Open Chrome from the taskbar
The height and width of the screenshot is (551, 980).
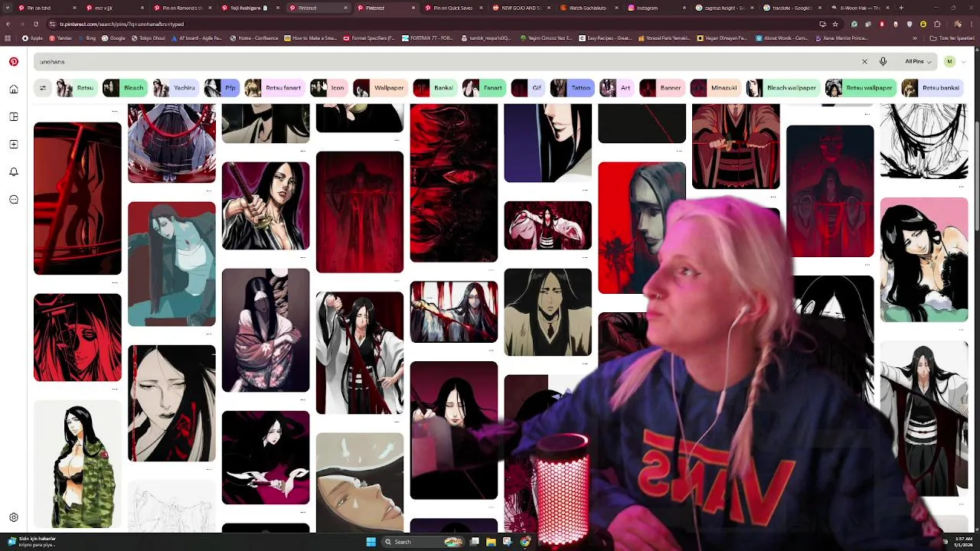pyautogui.click(x=524, y=542)
